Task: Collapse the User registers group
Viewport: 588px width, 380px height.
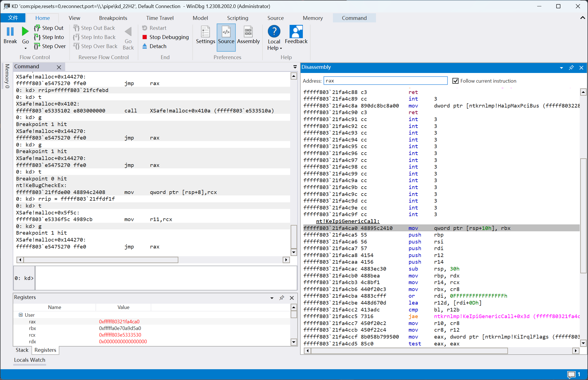Action: 20,315
